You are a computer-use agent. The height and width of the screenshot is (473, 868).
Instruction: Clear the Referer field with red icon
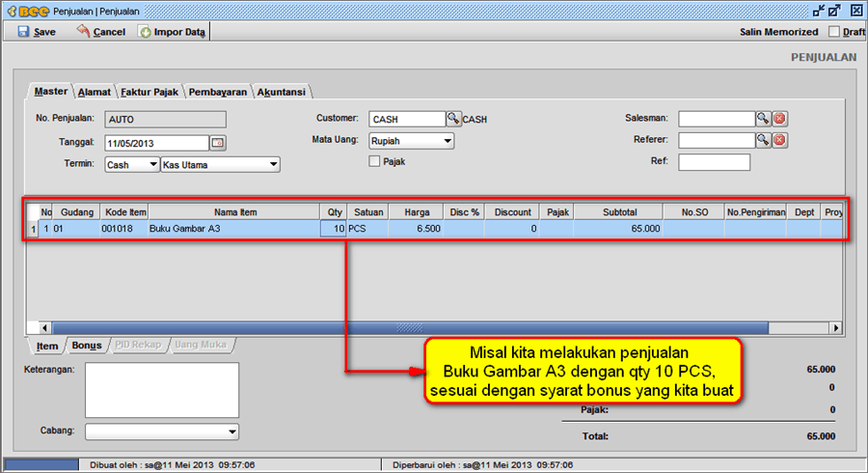point(779,140)
